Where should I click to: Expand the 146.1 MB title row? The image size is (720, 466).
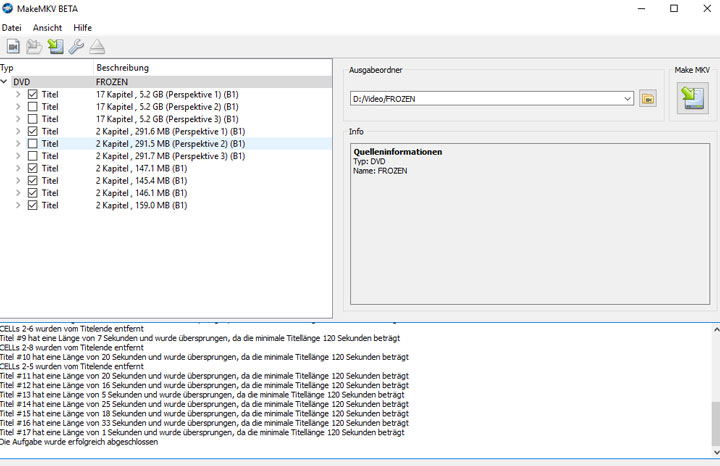[18, 193]
